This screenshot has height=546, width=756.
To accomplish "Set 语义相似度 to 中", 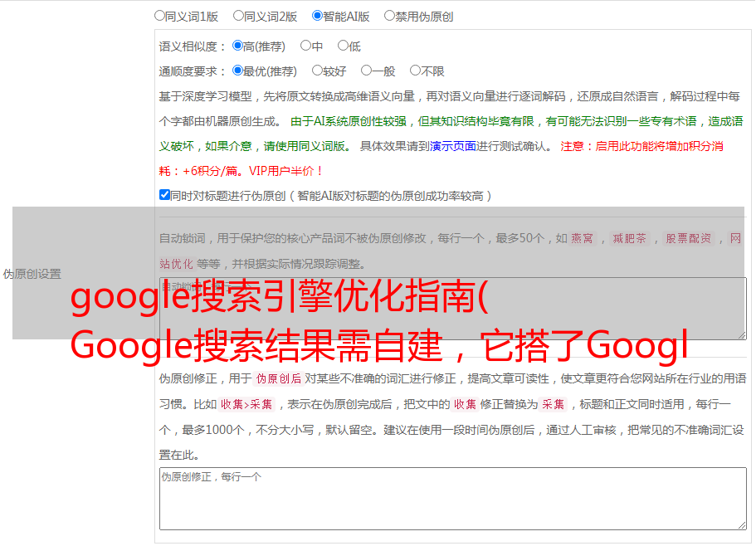I will [305, 46].
